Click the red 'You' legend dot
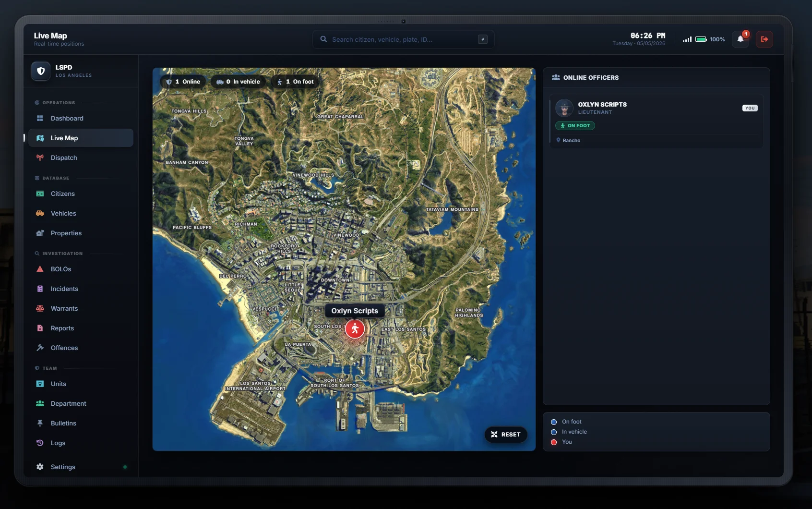This screenshot has width=812, height=509. (x=554, y=442)
